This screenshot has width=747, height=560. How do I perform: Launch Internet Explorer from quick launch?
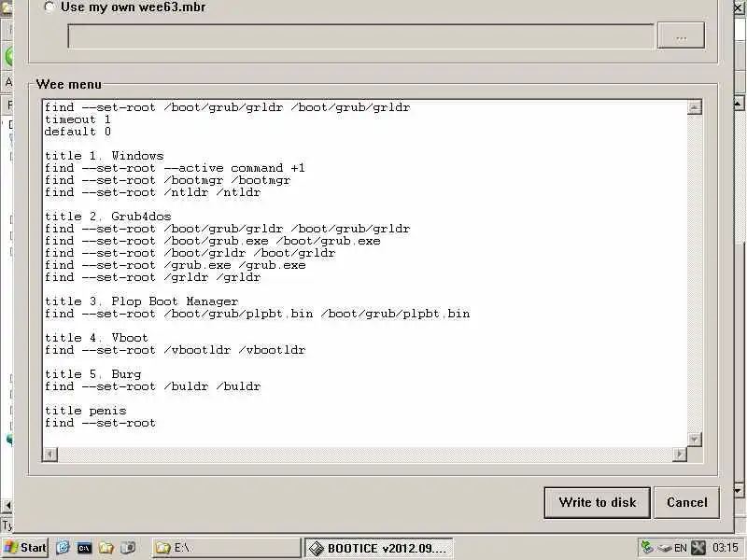[63, 548]
